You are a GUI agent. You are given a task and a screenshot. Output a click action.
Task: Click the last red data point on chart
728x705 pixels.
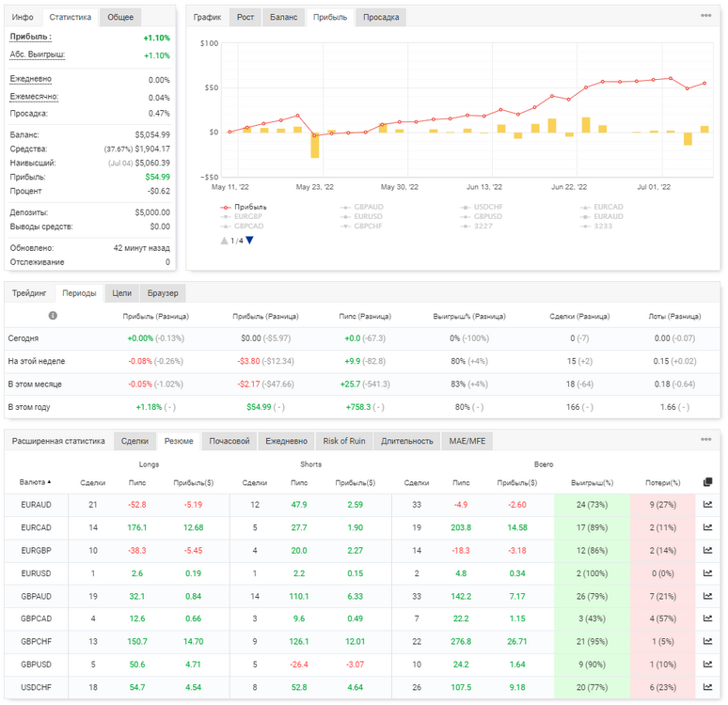point(704,84)
